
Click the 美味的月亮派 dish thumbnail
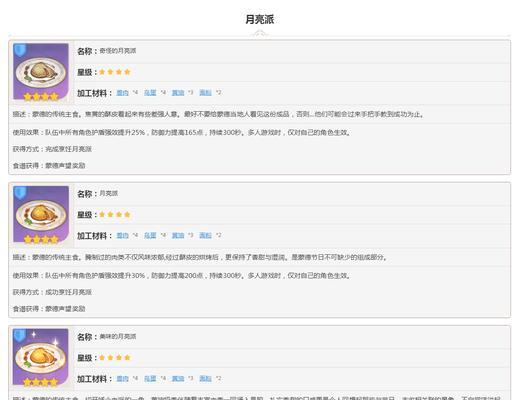point(41,357)
